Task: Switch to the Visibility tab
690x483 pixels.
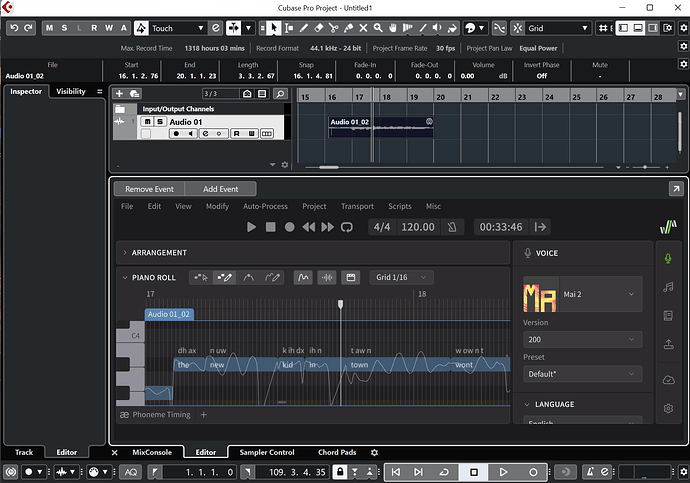Action: tap(71, 91)
